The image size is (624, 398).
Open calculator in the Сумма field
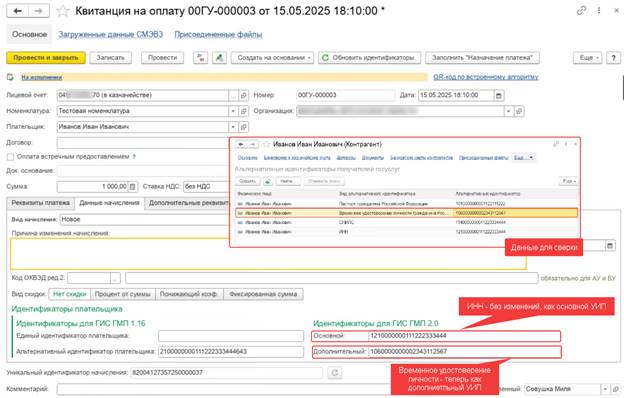coord(133,187)
